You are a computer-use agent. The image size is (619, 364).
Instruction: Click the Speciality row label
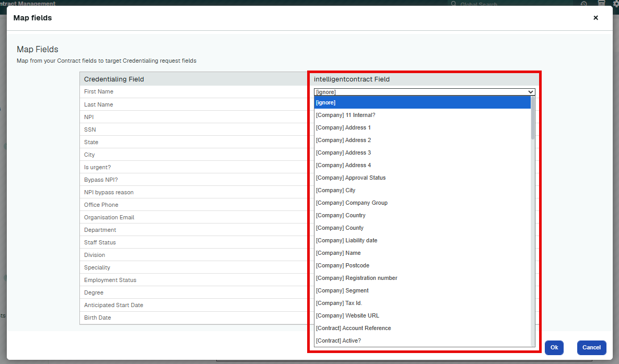[97, 268]
